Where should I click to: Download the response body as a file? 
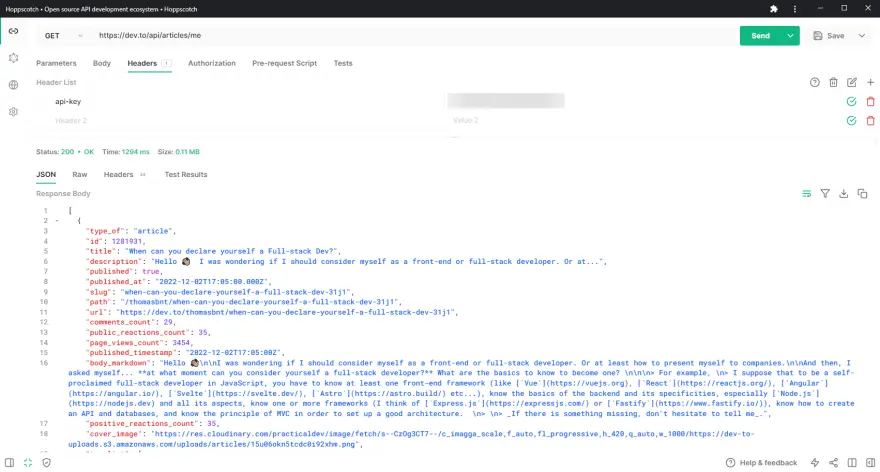click(844, 193)
